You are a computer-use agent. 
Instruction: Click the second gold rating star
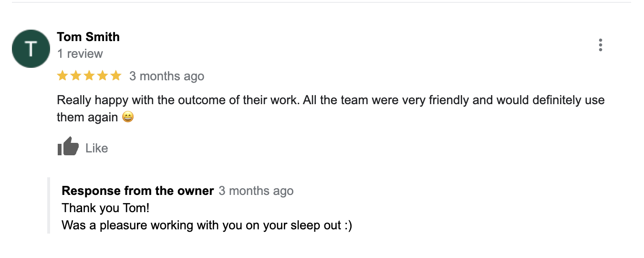pyautogui.click(x=76, y=75)
